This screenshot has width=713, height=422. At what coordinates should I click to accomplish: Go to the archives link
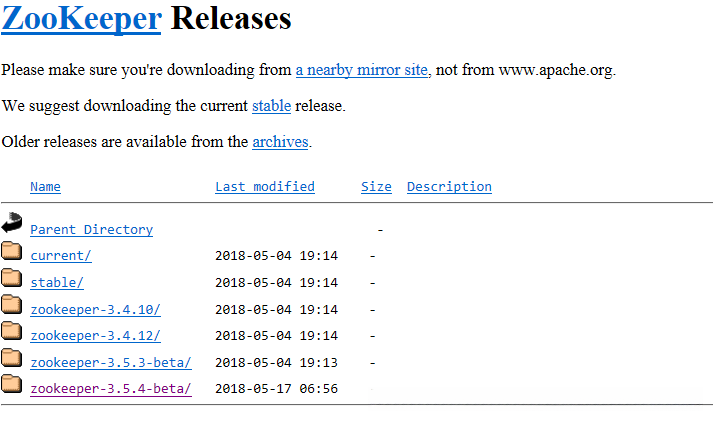coord(280,142)
